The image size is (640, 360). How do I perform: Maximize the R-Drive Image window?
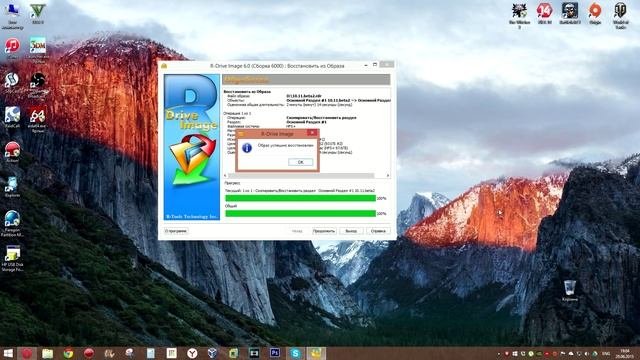point(375,65)
